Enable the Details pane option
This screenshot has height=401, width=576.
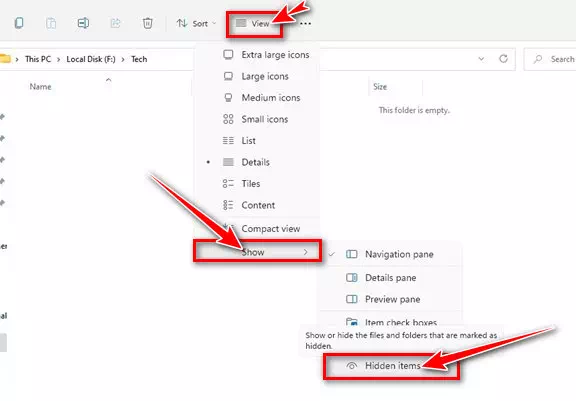[x=390, y=278]
